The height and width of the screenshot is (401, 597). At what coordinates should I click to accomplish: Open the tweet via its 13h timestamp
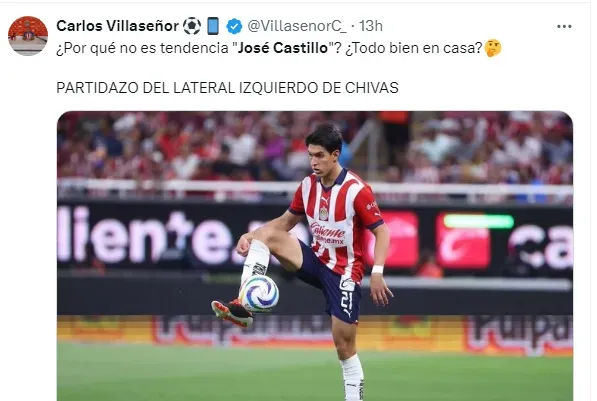click(x=371, y=26)
